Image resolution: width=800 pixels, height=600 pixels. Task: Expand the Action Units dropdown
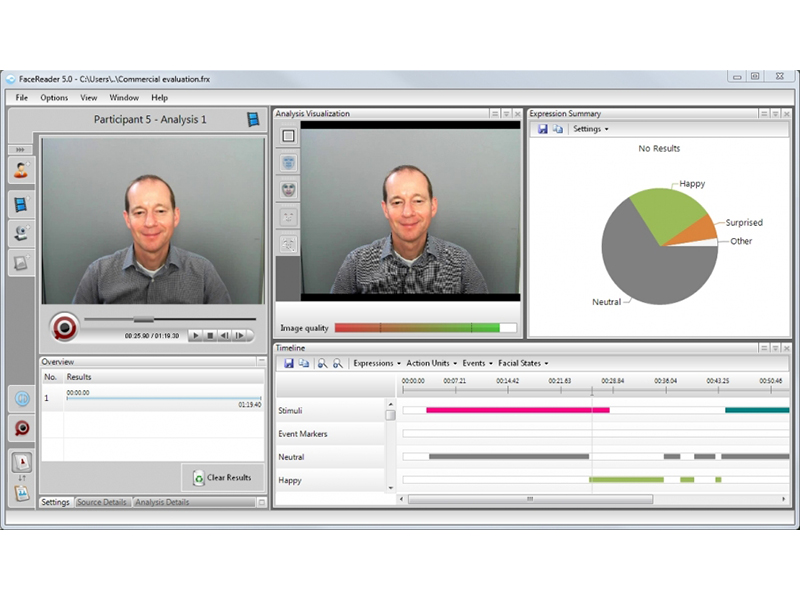coord(432,363)
